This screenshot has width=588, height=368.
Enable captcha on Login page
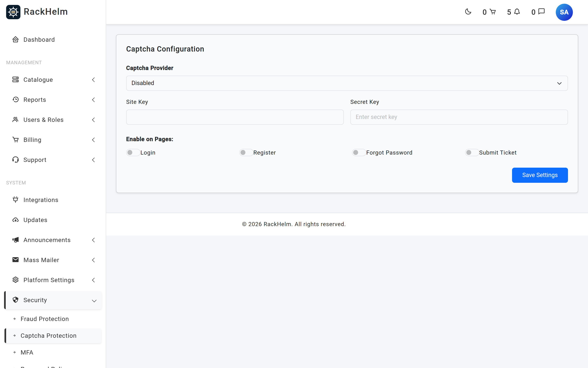click(133, 153)
